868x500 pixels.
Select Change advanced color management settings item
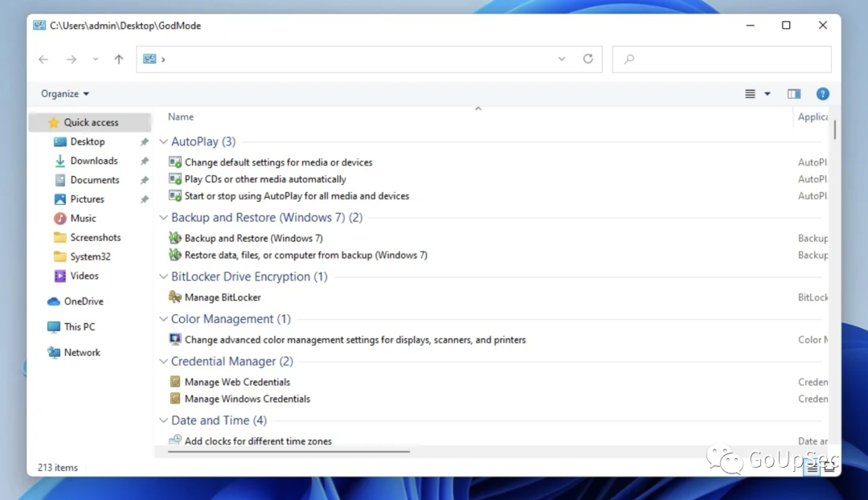[x=355, y=340]
